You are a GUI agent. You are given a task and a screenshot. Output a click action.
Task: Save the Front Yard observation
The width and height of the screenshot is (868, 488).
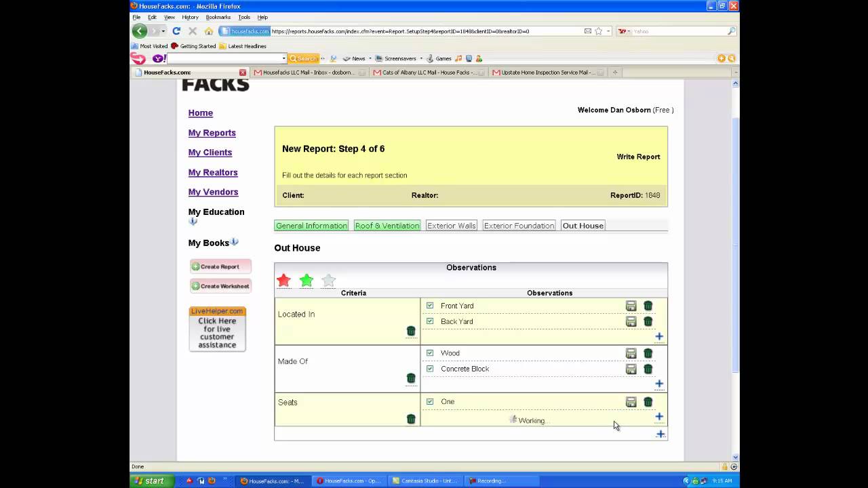coord(631,306)
